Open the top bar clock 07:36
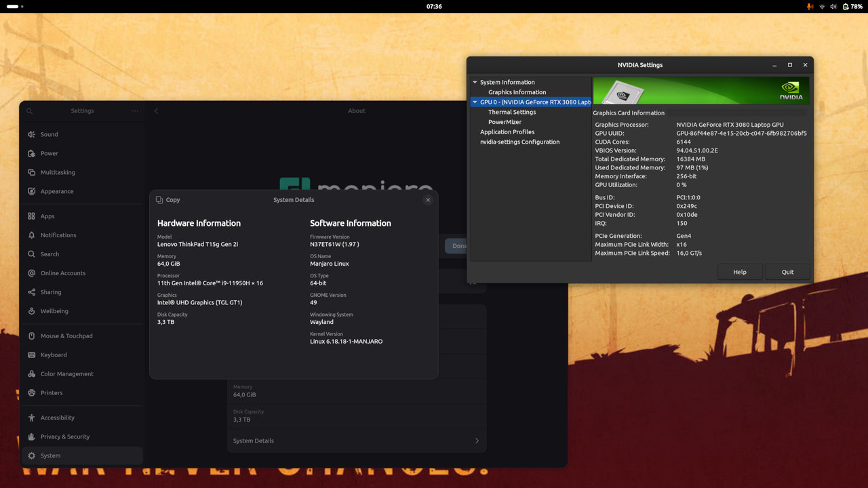Image resolution: width=868 pixels, height=488 pixels. click(x=434, y=6)
